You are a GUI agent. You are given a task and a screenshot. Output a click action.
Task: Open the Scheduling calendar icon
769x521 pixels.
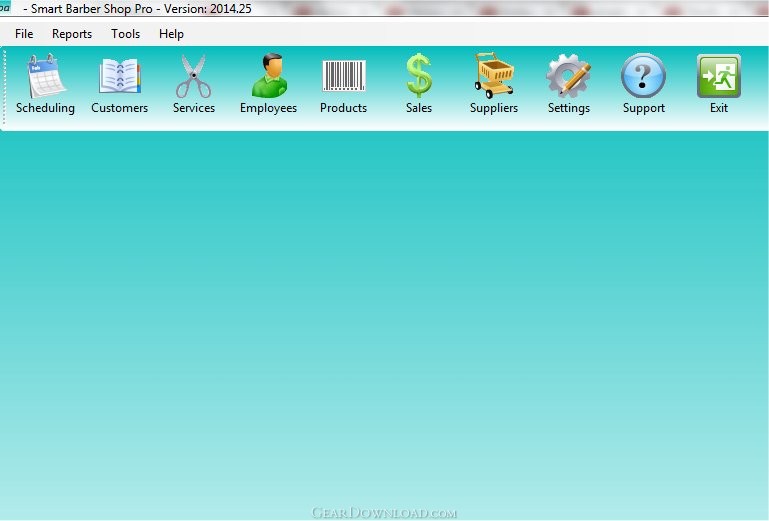46,77
